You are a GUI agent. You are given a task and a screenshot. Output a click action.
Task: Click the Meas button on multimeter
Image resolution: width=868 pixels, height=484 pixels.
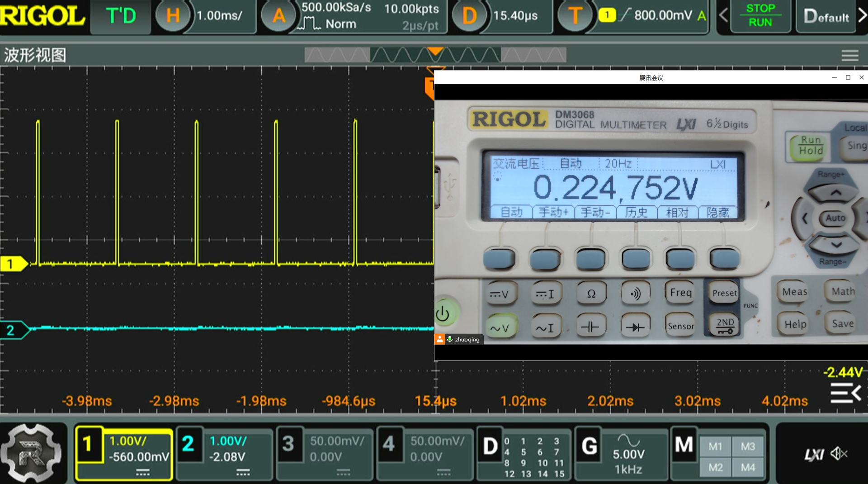794,292
